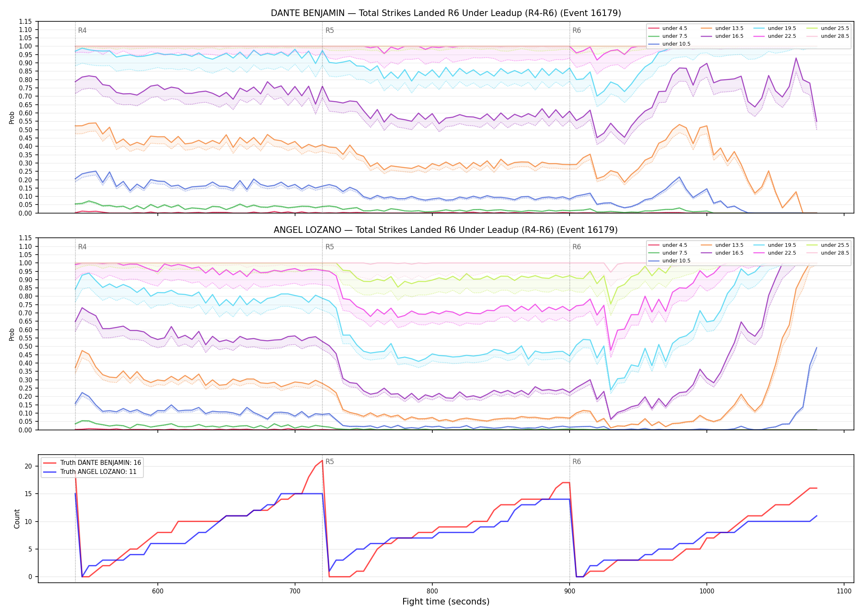
Task: Click 'Prob' axis label of Dante Benjamin chart
Action: coord(12,117)
